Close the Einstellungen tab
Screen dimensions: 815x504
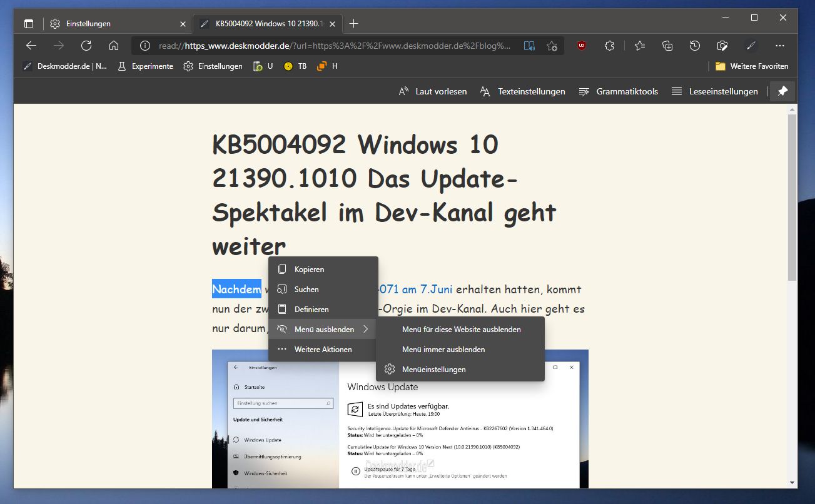(x=183, y=24)
